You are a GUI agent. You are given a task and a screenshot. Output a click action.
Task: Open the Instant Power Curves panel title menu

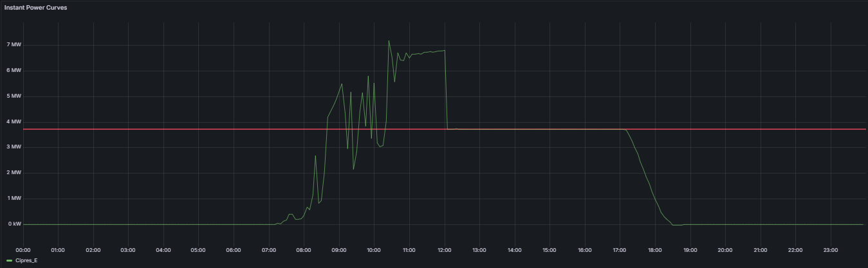[x=36, y=8]
